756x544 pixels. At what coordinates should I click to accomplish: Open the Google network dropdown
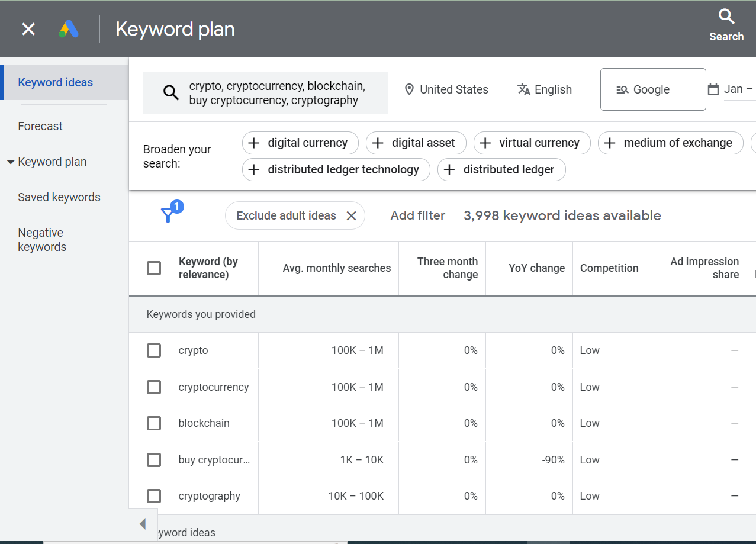coord(652,89)
